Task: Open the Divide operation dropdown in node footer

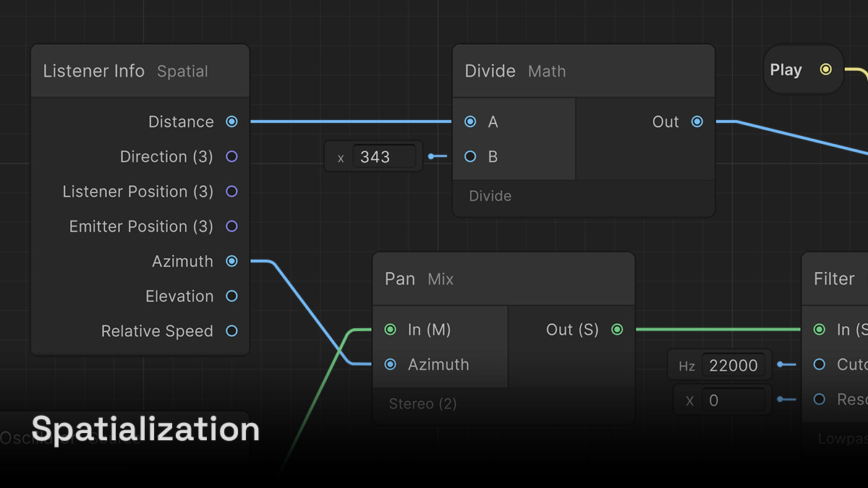Action: [x=584, y=196]
